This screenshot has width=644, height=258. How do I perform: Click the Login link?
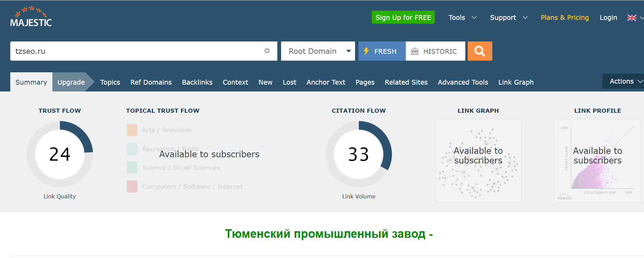[x=608, y=17]
